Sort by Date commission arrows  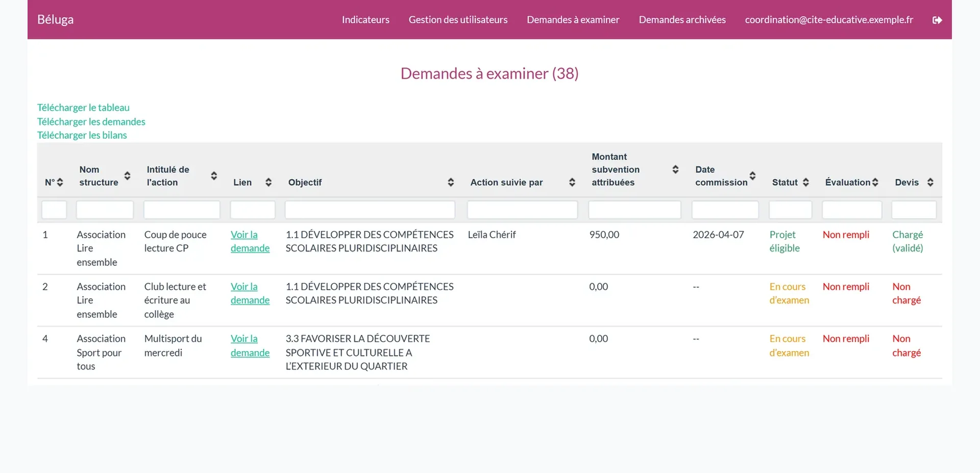(x=752, y=176)
